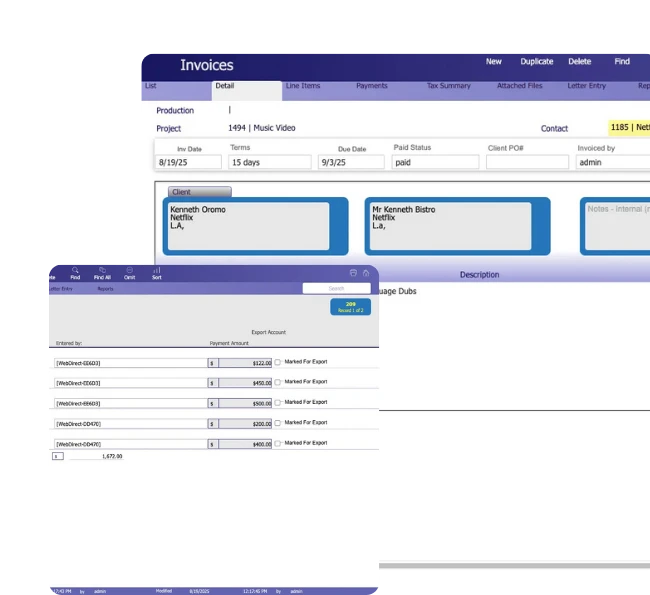Click the home icon in payments window
Screen dimensions: 650x595
coord(366,273)
